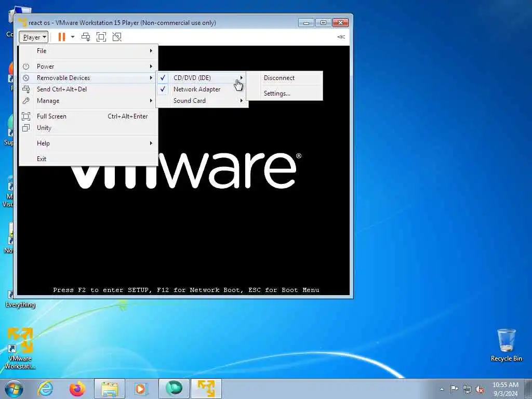
Task: Open the Manage submenu
Action: pyautogui.click(x=89, y=101)
